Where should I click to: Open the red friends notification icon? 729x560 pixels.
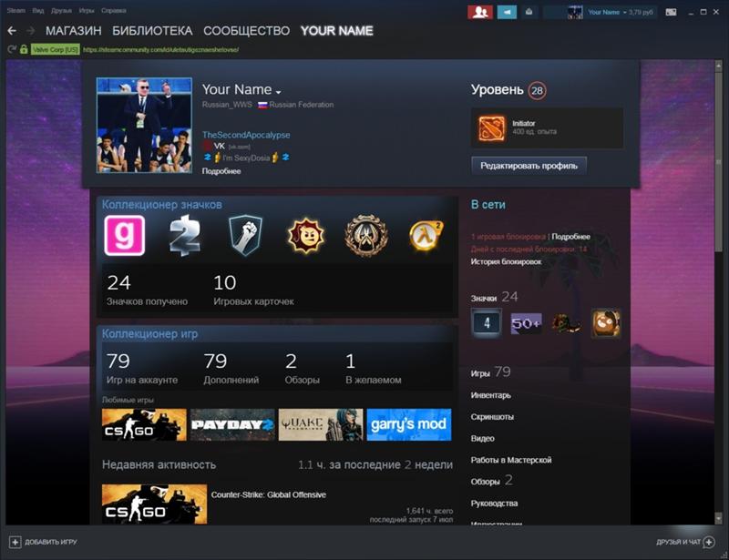pyautogui.click(x=480, y=12)
